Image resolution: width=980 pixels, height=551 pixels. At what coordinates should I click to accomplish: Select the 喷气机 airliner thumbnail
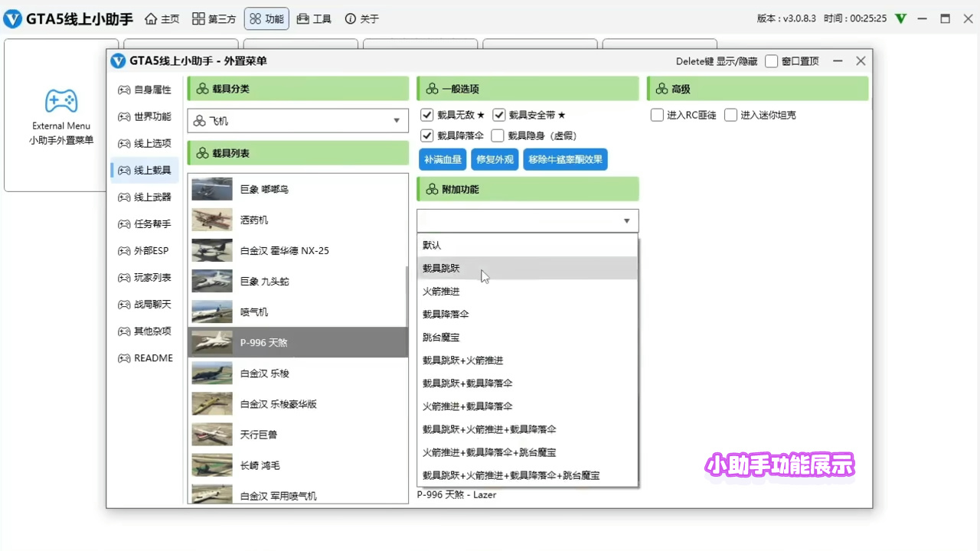(212, 311)
